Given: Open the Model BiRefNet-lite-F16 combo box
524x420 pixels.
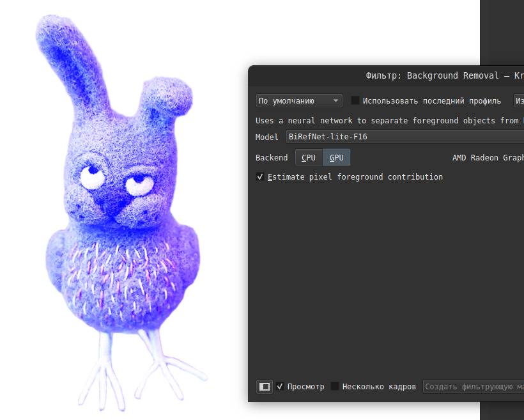Looking at the screenshot, I should (405, 137).
